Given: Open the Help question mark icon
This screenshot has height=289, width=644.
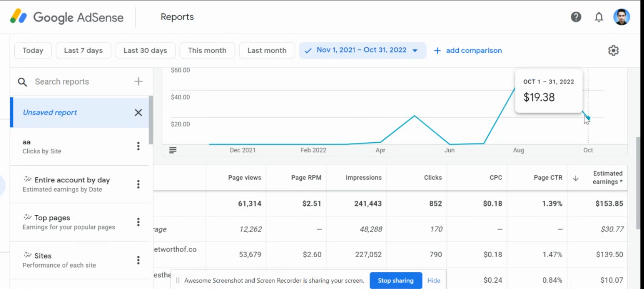Looking at the screenshot, I should coord(576,17).
